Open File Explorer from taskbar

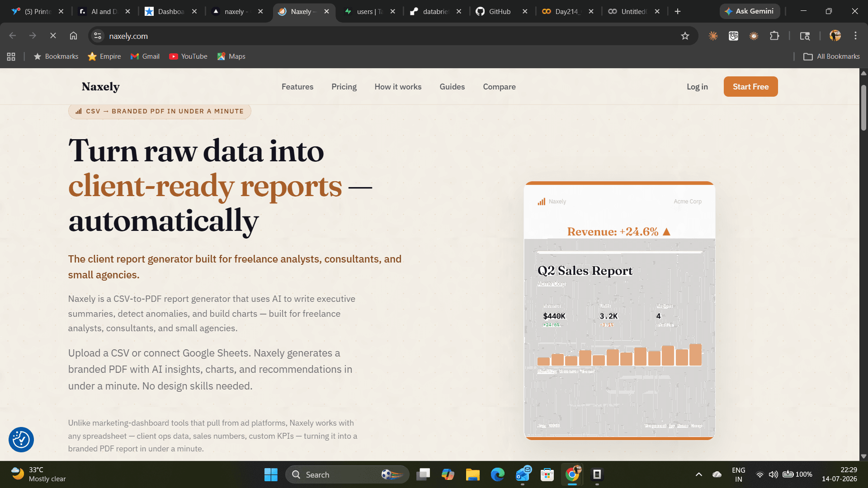point(473,474)
